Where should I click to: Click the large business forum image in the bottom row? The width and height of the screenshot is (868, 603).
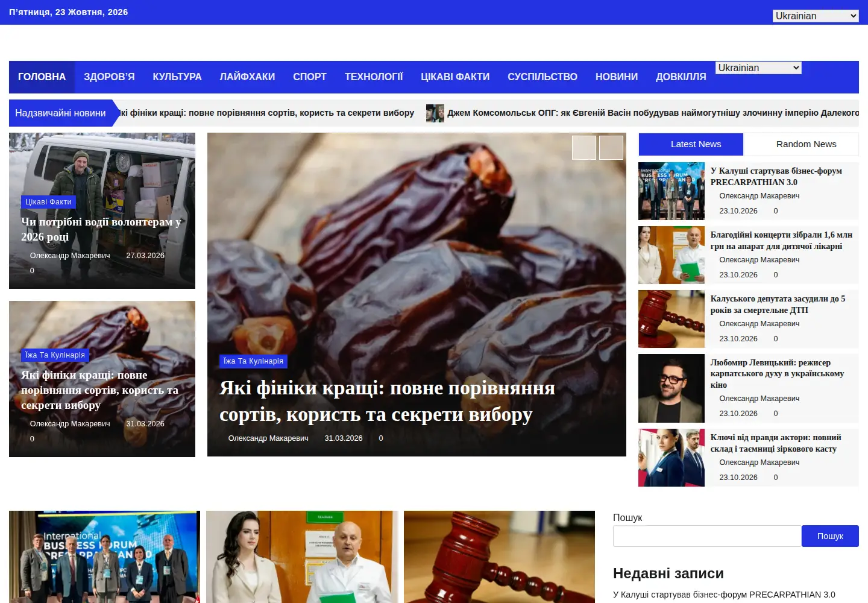104,557
